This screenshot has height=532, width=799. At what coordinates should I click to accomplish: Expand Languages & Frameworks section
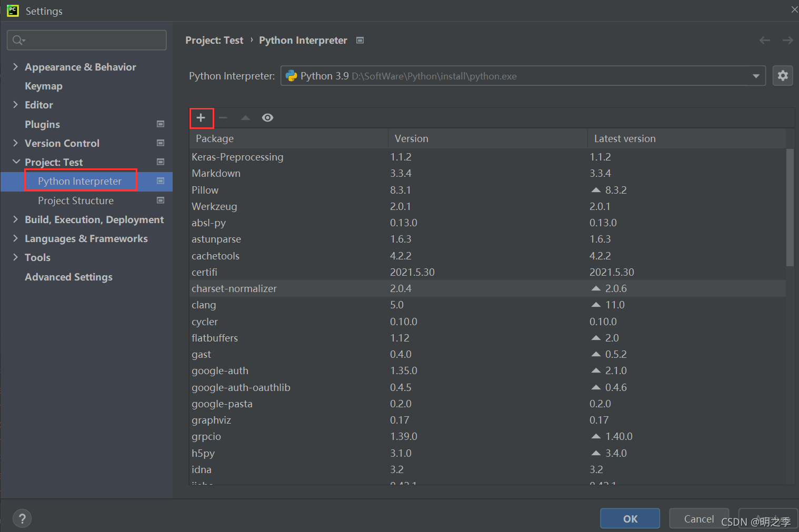pos(15,238)
